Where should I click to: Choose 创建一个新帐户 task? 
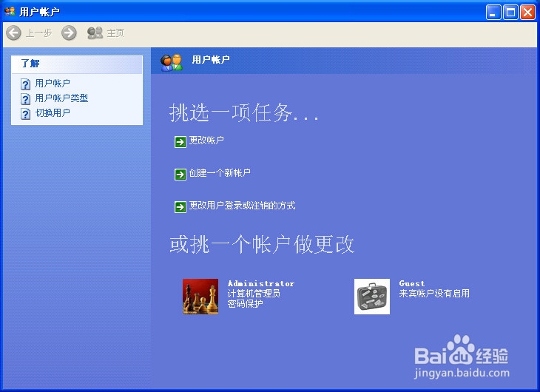coord(220,173)
